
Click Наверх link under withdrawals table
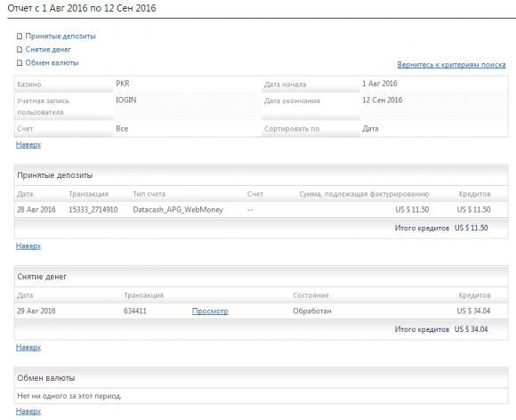point(28,347)
